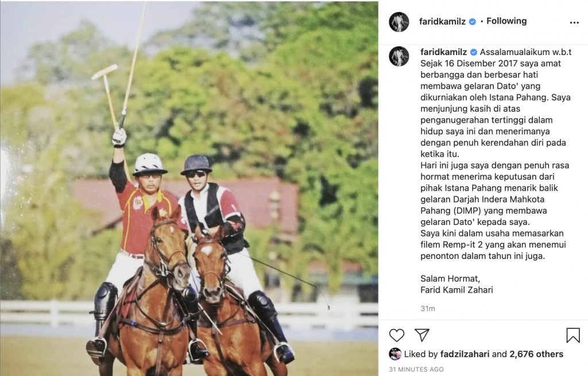The image size is (588, 376).
Task: Open the three-dot more options menu
Action: click(x=574, y=22)
